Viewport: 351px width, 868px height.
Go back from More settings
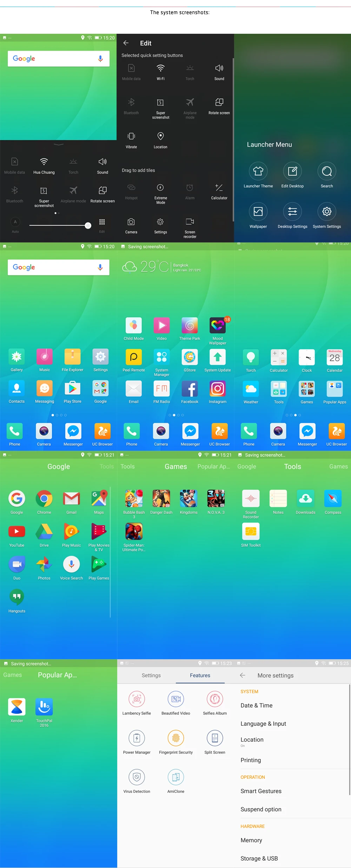(x=243, y=675)
